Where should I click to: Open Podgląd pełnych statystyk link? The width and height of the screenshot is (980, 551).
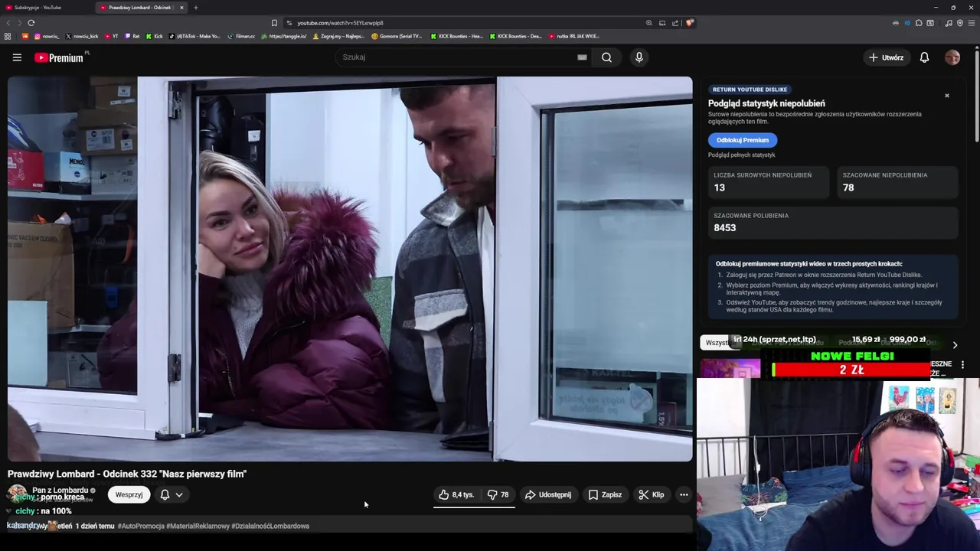(x=741, y=155)
